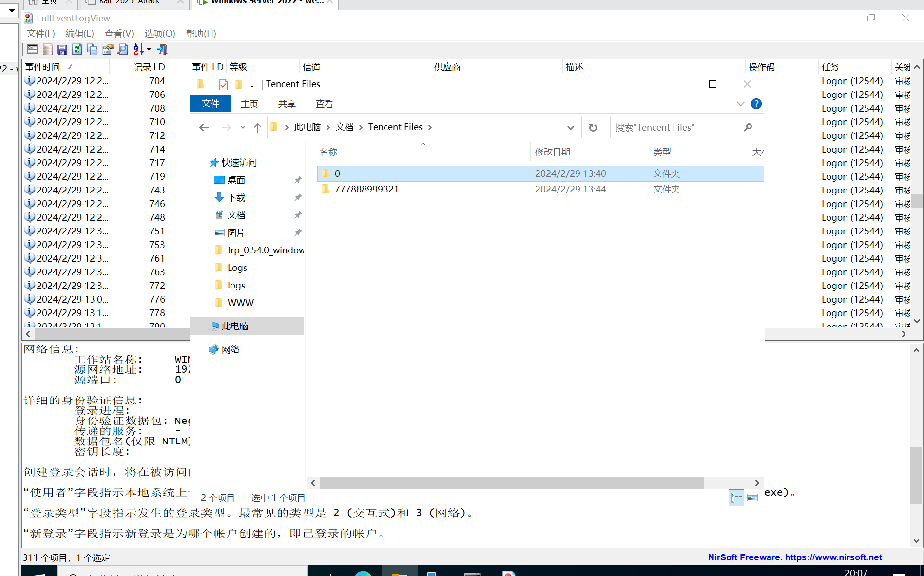
Task: Click the Properties checkmark quick-access icon
Action: tap(223, 85)
